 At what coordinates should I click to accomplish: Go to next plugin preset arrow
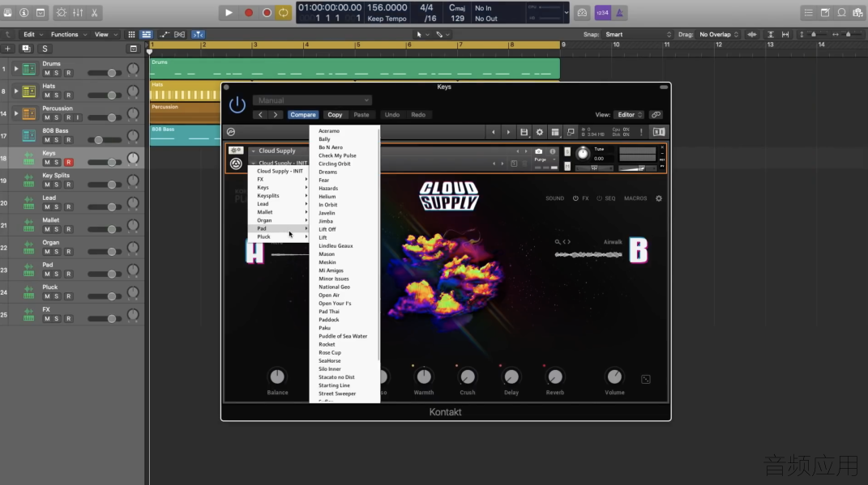(x=275, y=114)
